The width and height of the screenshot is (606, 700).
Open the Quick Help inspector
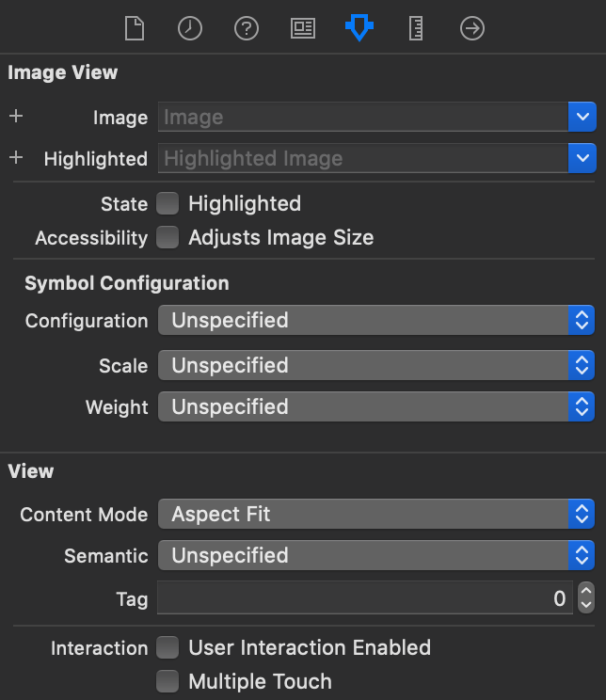click(x=247, y=28)
